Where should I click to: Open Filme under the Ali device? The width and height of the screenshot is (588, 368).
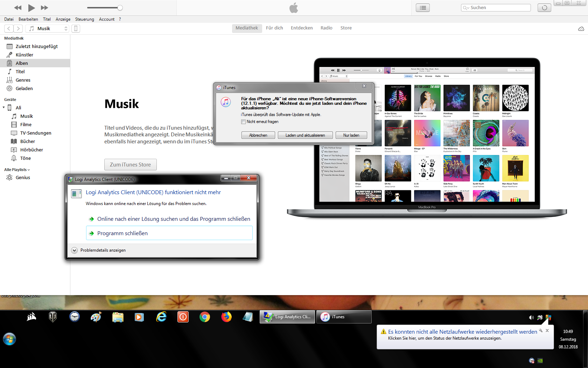coord(35,124)
